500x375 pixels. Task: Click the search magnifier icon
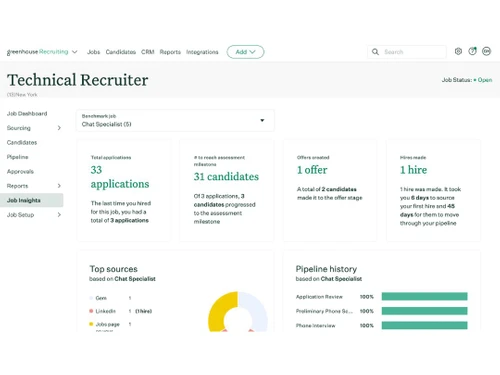tap(375, 52)
